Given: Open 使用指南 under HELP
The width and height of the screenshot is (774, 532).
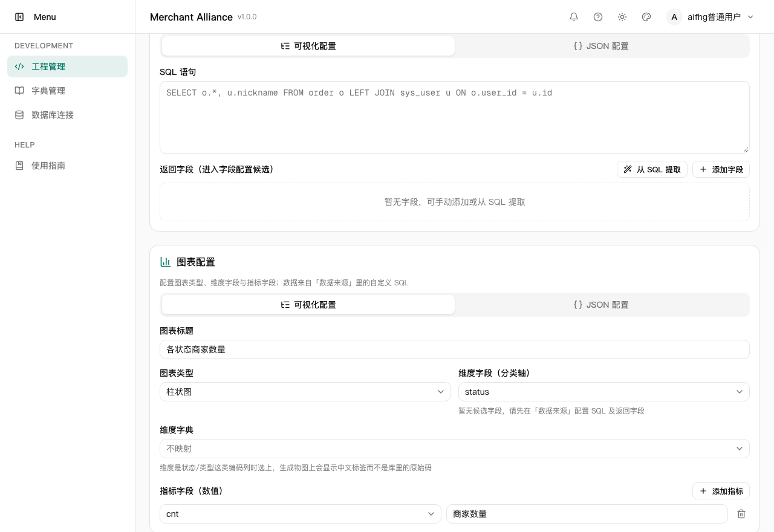Looking at the screenshot, I should click(x=67, y=166).
